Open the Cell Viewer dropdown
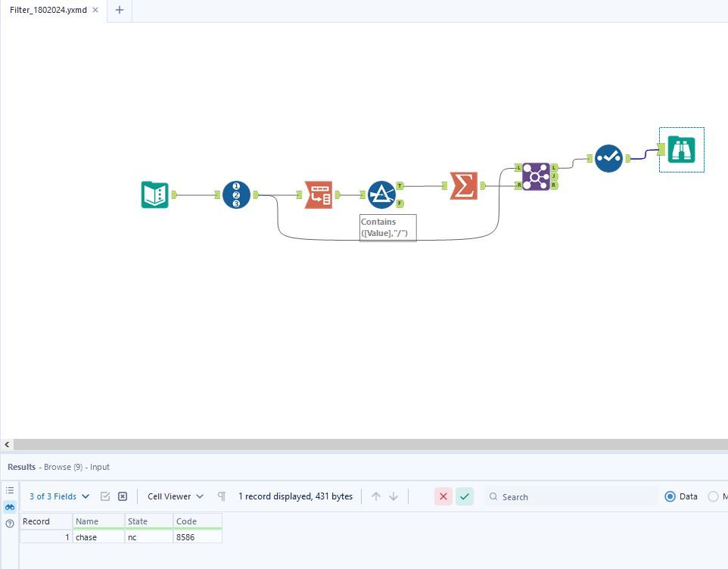The width and height of the screenshot is (728, 569). [176, 496]
